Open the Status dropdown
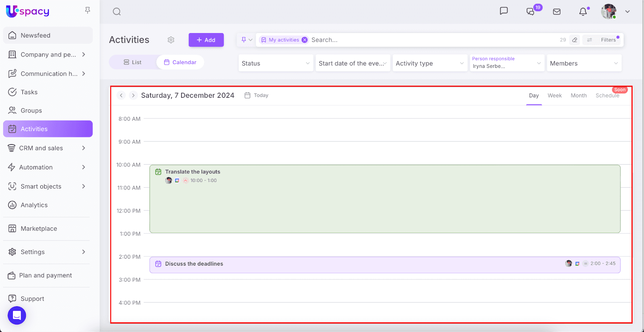This screenshot has width=644, height=332. click(x=276, y=63)
